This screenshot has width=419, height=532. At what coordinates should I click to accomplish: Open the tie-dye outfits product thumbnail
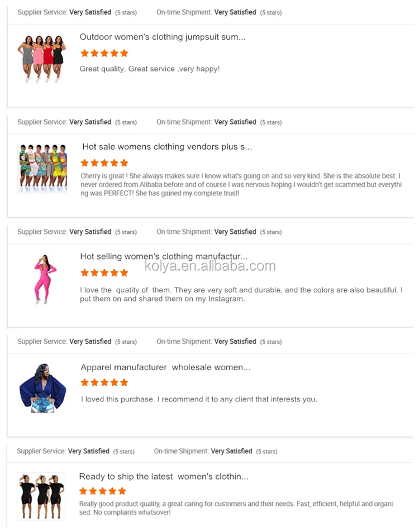[42, 168]
